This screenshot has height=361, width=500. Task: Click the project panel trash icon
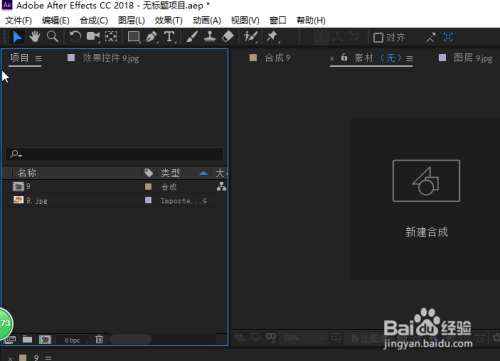[x=99, y=339]
